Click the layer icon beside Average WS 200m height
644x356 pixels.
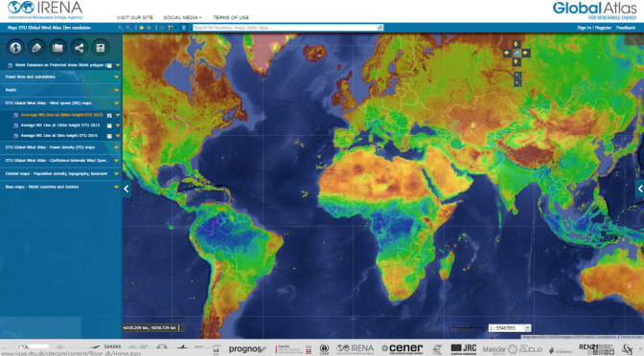point(15,115)
